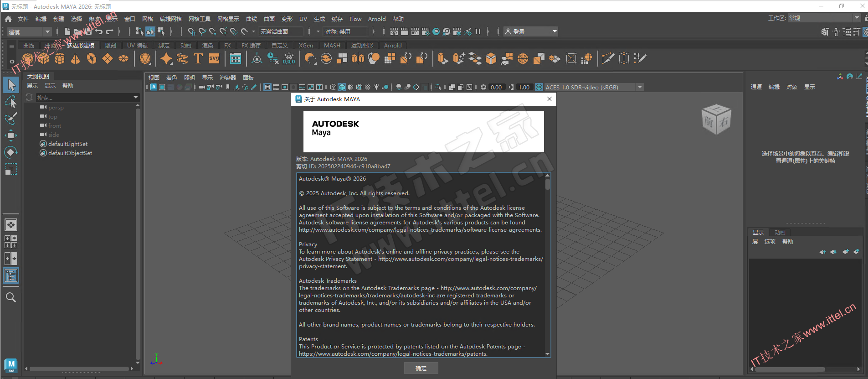
Task: Toggle the Outliner layout button in toolbox
Action: click(x=11, y=275)
